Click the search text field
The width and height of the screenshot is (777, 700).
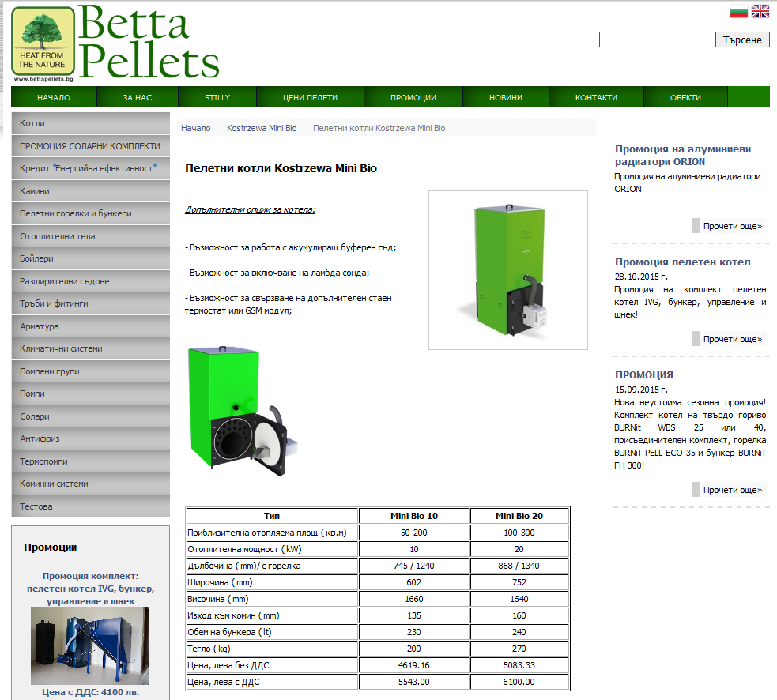point(656,40)
